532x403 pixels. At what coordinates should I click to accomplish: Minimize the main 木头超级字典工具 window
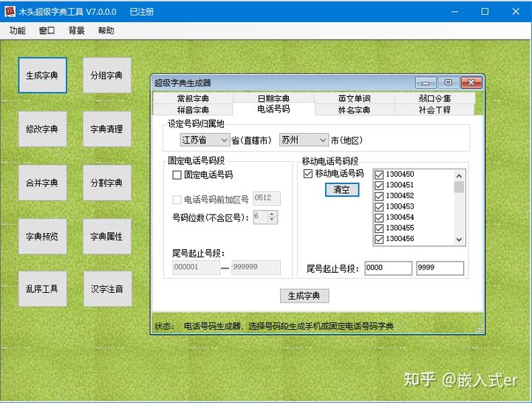[454, 12]
